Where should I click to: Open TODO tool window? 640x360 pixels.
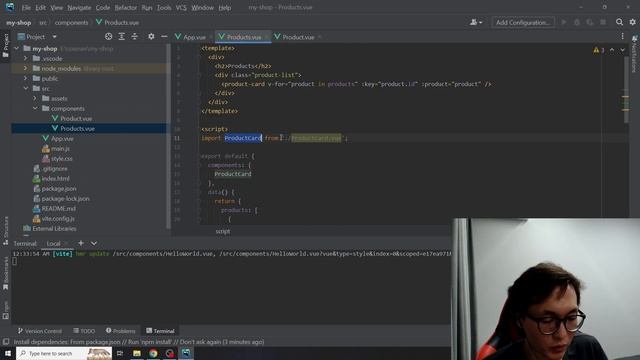click(x=84, y=331)
